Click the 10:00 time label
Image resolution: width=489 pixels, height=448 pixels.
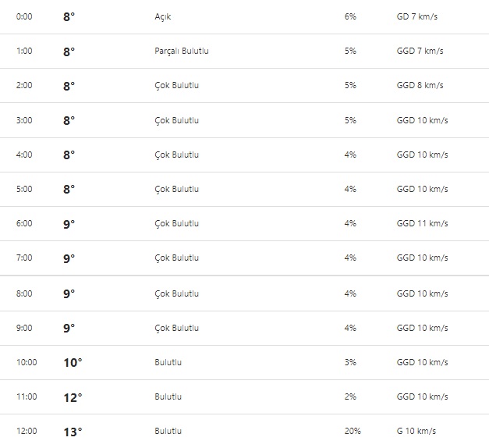click(x=27, y=362)
